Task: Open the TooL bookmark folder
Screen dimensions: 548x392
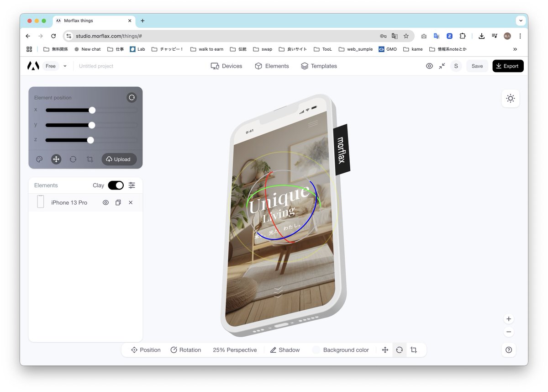Action: [323, 49]
